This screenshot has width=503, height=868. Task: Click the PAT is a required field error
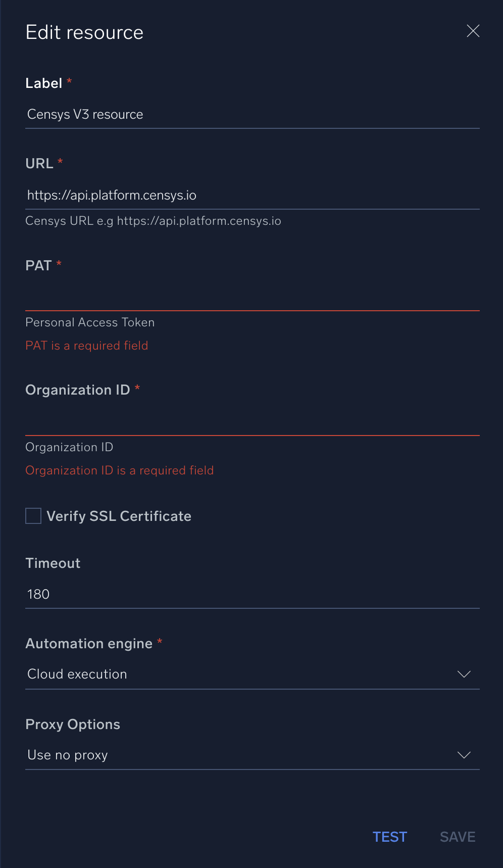(x=87, y=346)
